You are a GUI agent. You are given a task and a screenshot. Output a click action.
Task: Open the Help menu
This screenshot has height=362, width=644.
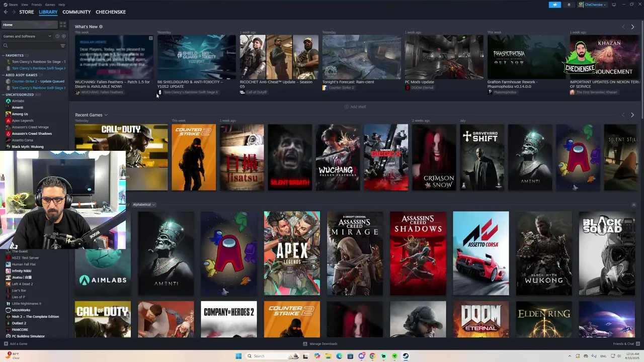coord(61,5)
